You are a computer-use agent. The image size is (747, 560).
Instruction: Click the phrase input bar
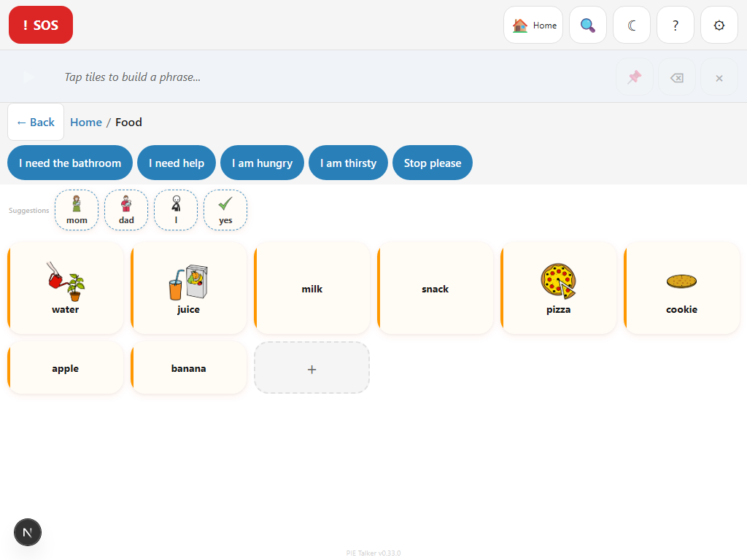point(292,77)
